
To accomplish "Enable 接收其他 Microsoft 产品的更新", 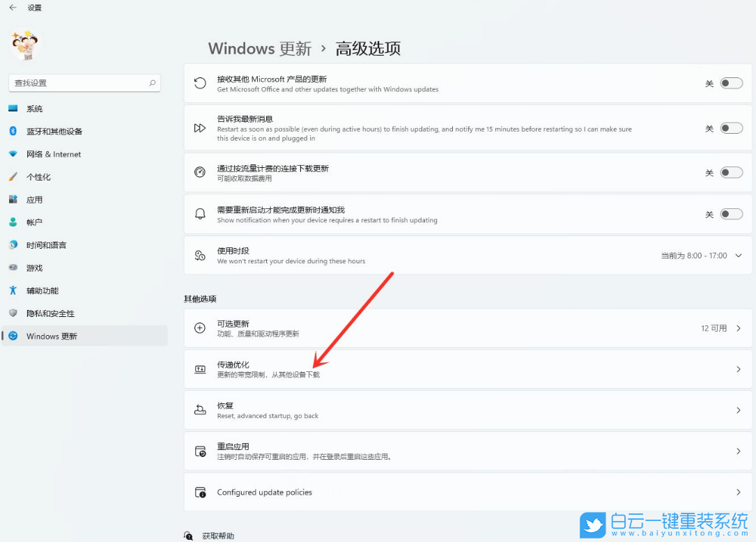I will pyautogui.click(x=731, y=82).
